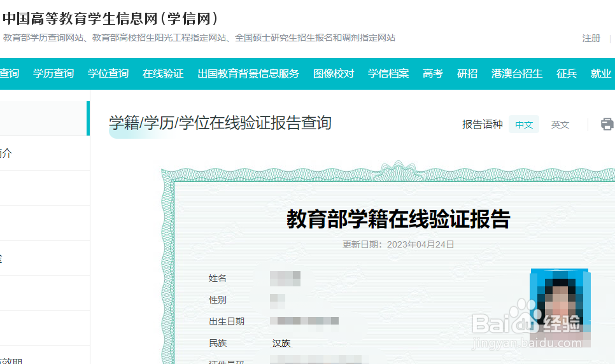Open the 学历查询 menu item

tap(53, 73)
